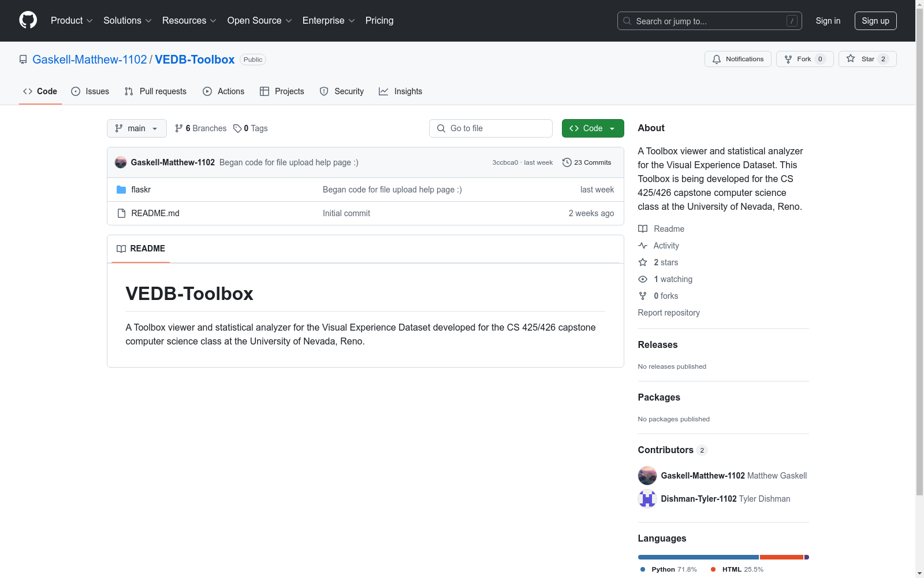Expand the Solutions menu
The width and height of the screenshot is (924, 578).
[128, 21]
